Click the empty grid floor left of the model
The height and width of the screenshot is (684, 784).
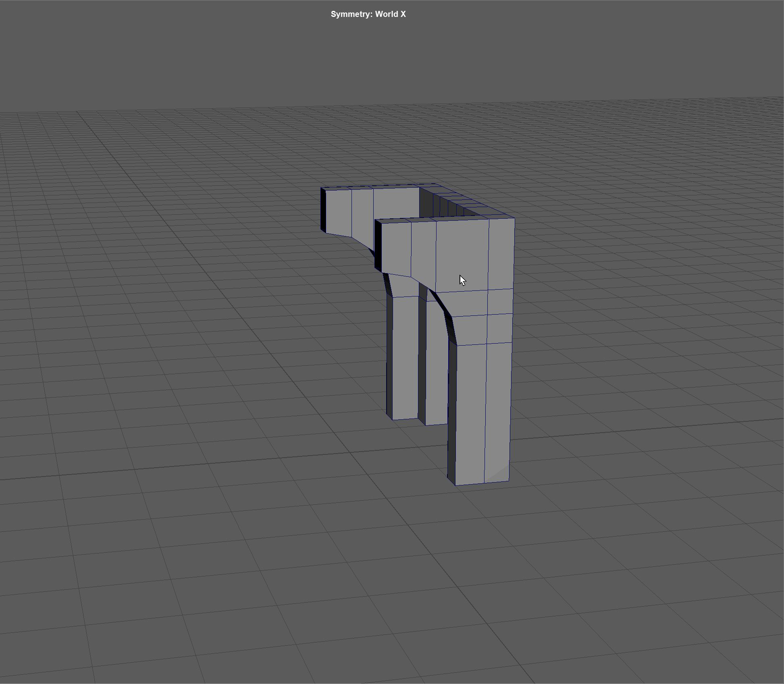tap(181, 342)
